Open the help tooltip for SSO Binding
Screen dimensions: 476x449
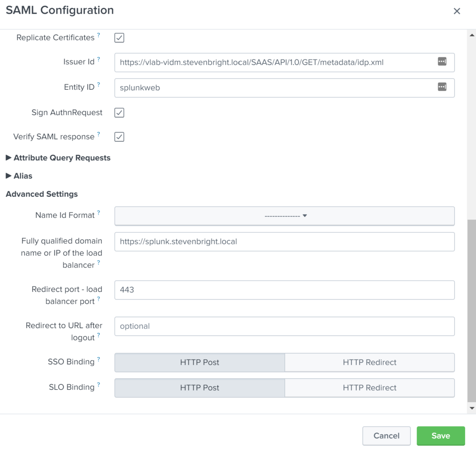click(x=99, y=359)
